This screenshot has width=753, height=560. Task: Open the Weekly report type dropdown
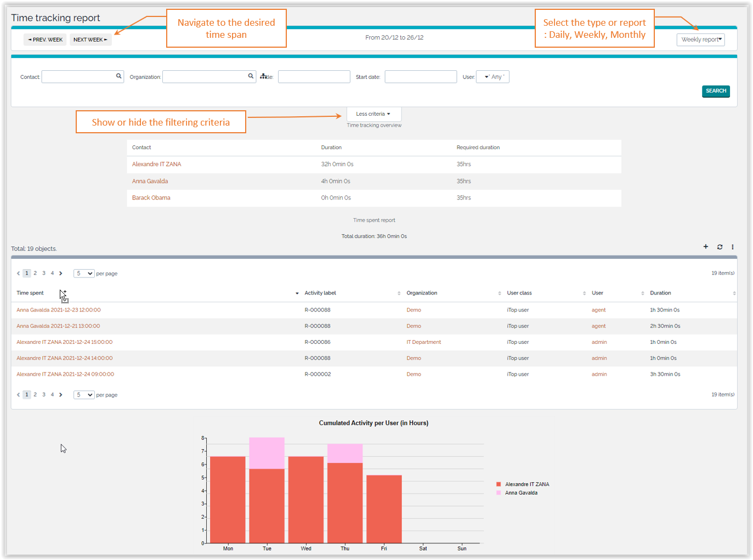700,39
